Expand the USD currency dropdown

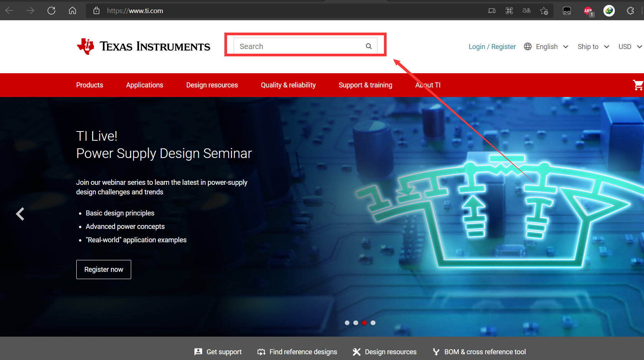coord(630,46)
